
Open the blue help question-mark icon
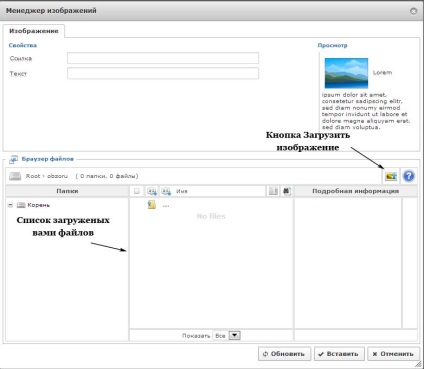409,176
